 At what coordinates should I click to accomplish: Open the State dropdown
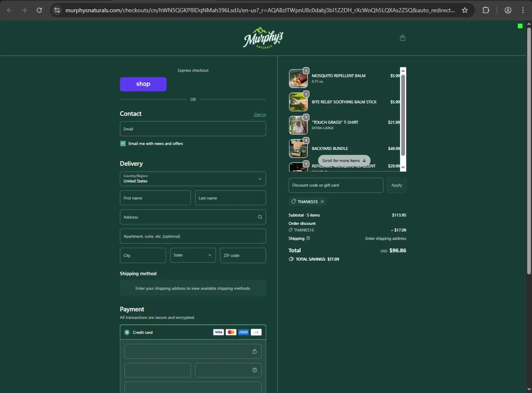(x=193, y=255)
